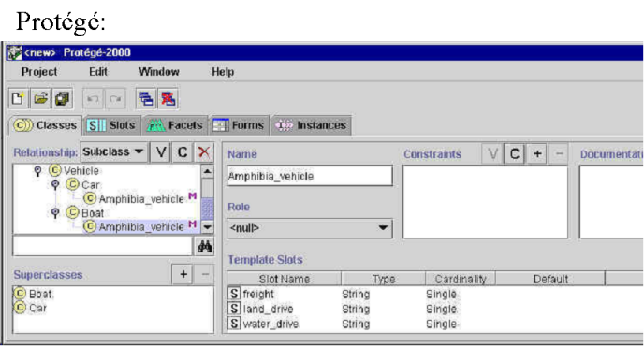This screenshot has height=346, width=644.
Task: Select the land_drive slot row name
Action: coord(268,309)
